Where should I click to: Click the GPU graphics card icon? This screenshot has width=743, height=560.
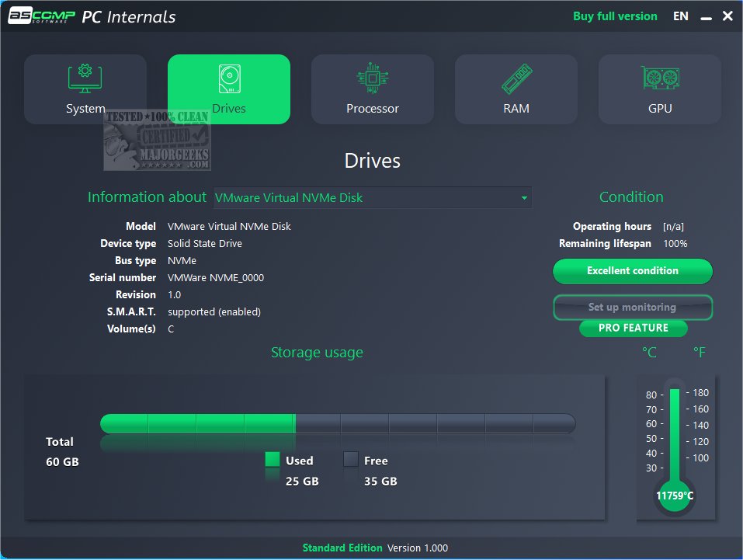[660, 78]
